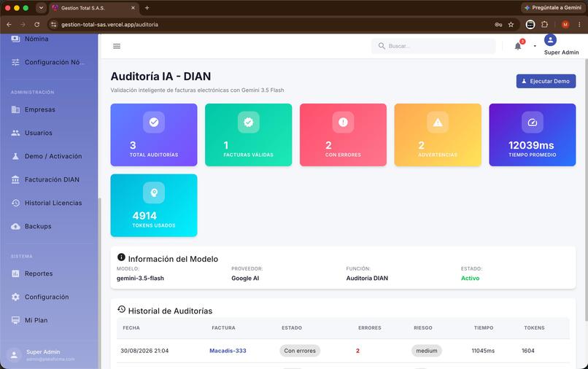The width and height of the screenshot is (588, 369).
Task: Click the browser address bar URL
Action: pyautogui.click(x=109, y=24)
